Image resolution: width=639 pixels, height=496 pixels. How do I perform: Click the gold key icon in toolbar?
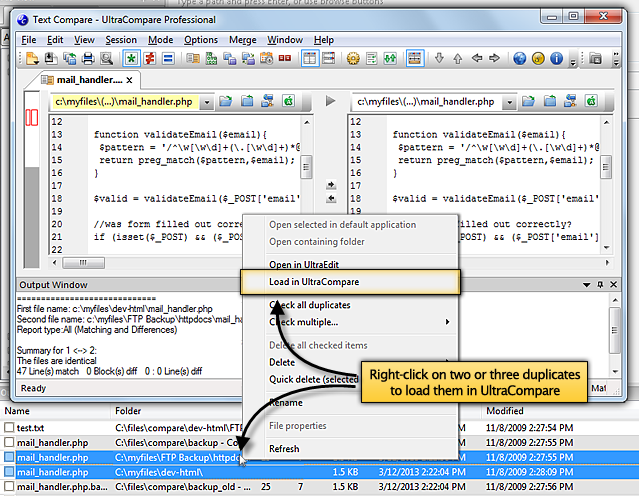tap(538, 58)
